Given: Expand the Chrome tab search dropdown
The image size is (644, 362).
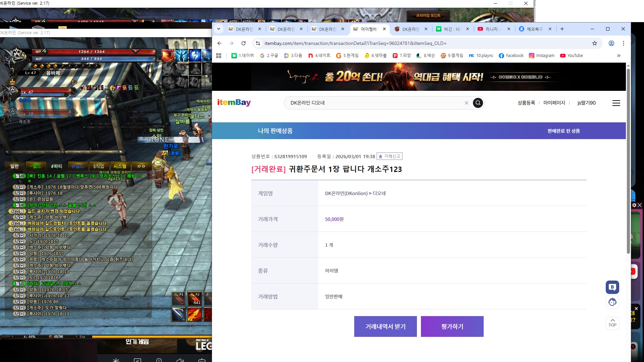Looking at the screenshot, I should 219,29.
